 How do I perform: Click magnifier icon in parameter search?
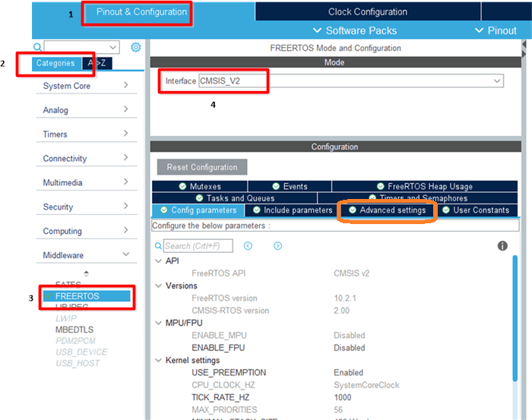pyautogui.click(x=158, y=246)
